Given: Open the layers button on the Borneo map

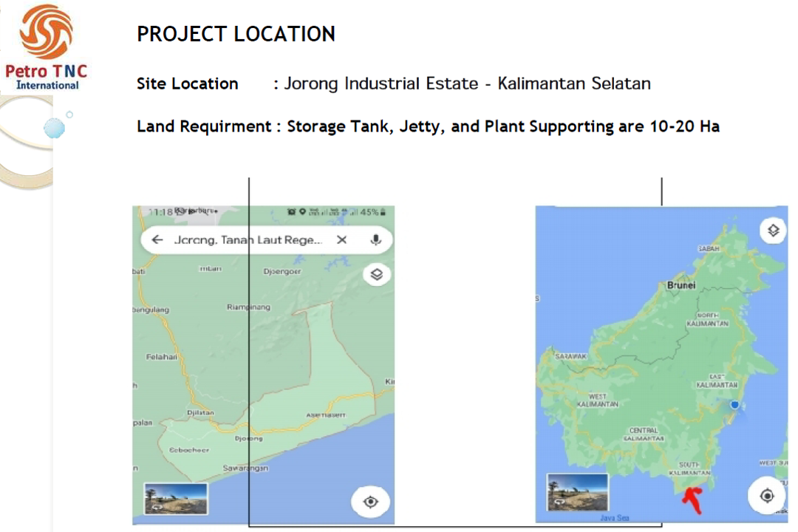Looking at the screenshot, I should [773, 231].
